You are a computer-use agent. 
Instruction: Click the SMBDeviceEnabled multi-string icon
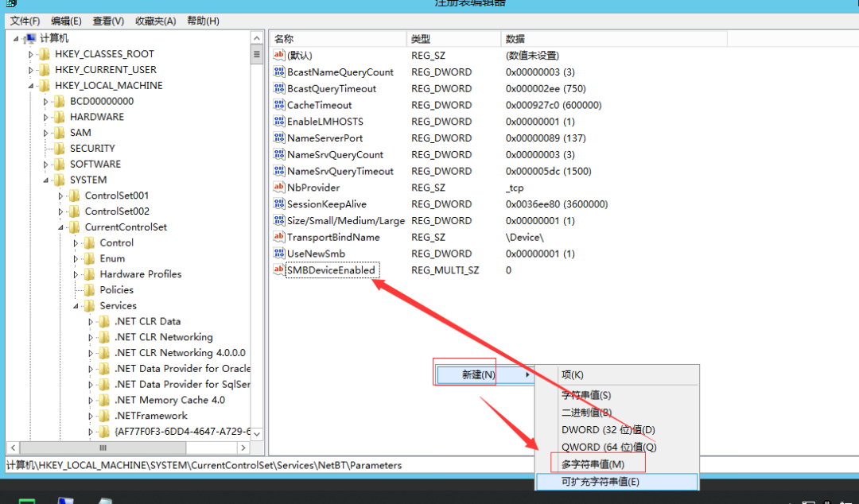click(279, 269)
